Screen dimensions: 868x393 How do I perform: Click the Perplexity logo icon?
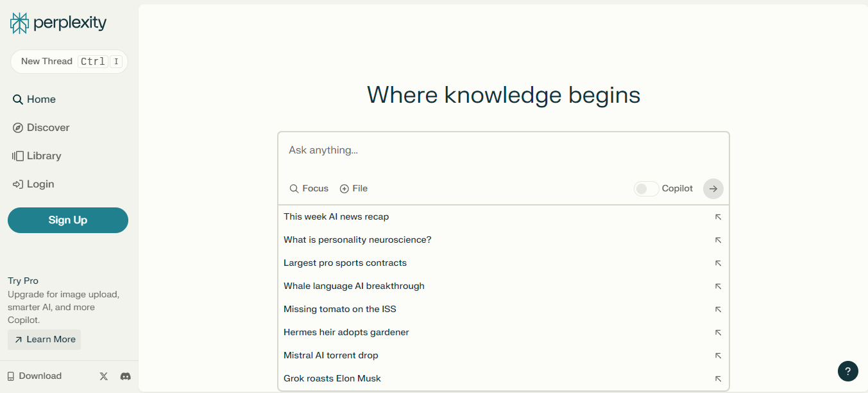pyautogui.click(x=20, y=23)
